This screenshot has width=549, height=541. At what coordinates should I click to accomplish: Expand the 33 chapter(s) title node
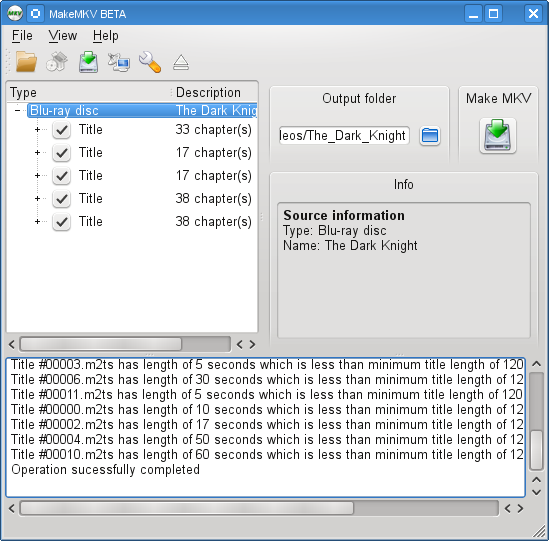tap(37, 130)
